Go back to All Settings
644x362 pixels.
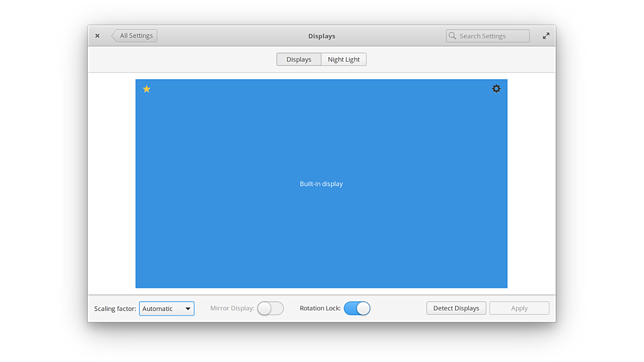[x=135, y=36]
